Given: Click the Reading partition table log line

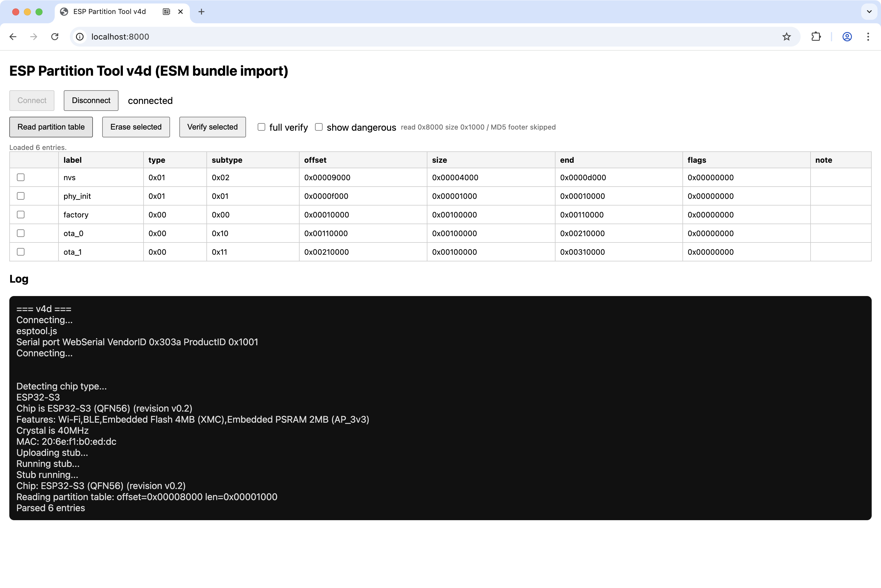Looking at the screenshot, I should point(147,497).
